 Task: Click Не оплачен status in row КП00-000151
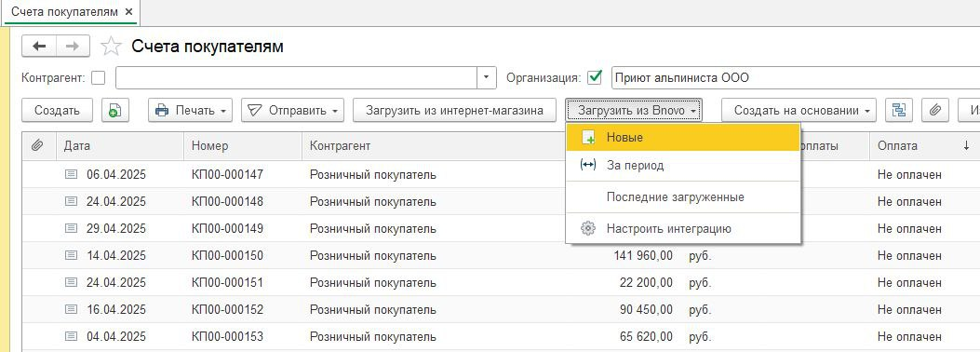[909, 282]
